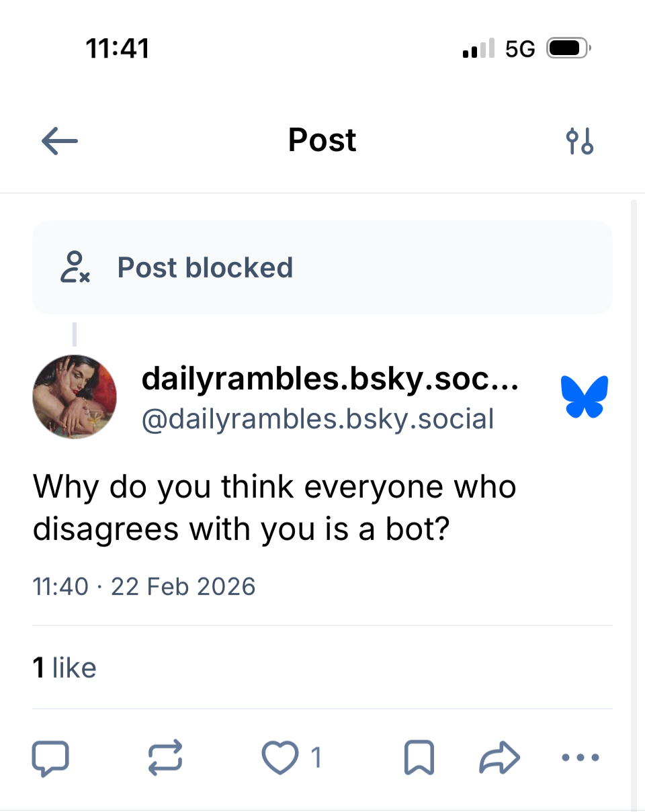Bookmark this post
This screenshot has width=645, height=812.
[x=419, y=758]
